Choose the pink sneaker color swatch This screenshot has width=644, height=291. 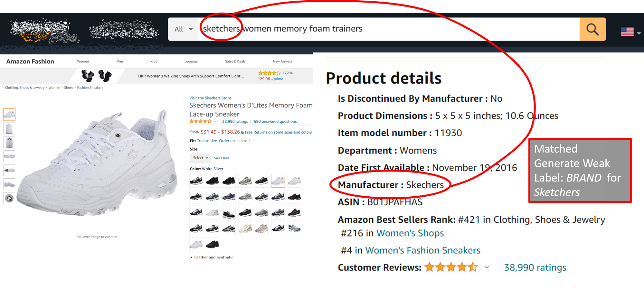261,229
